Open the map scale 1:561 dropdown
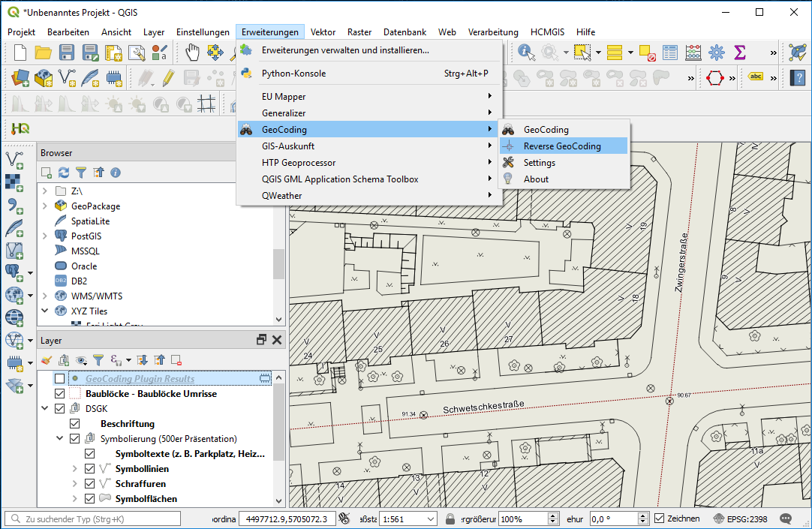Screen dimensions: 812x529 pos(431,518)
